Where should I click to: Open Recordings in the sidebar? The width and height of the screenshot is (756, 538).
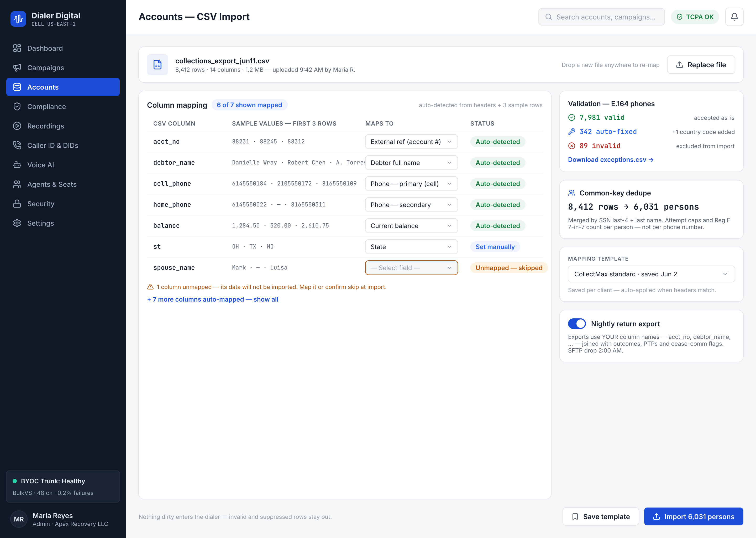point(63,126)
